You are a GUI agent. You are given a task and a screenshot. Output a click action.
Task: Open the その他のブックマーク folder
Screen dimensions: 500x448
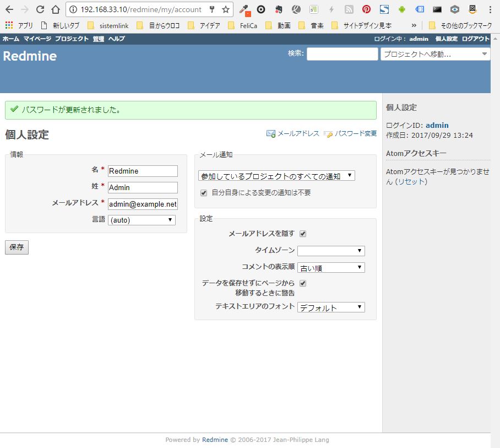point(460,25)
